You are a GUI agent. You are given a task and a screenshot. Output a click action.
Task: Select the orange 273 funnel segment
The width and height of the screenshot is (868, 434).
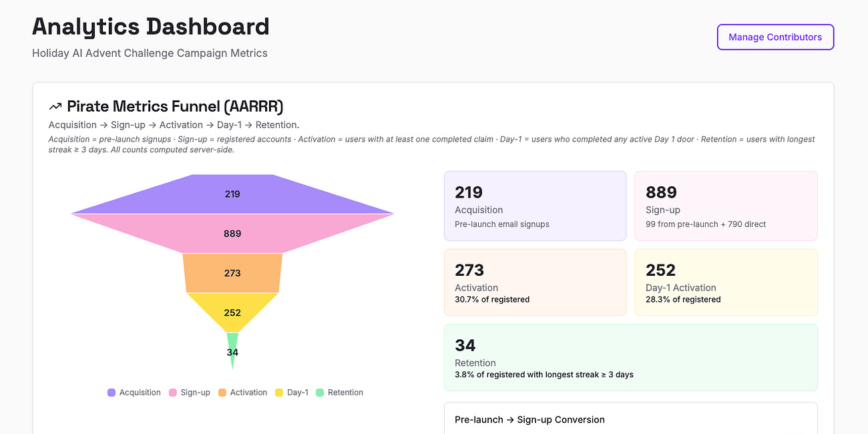coord(232,273)
